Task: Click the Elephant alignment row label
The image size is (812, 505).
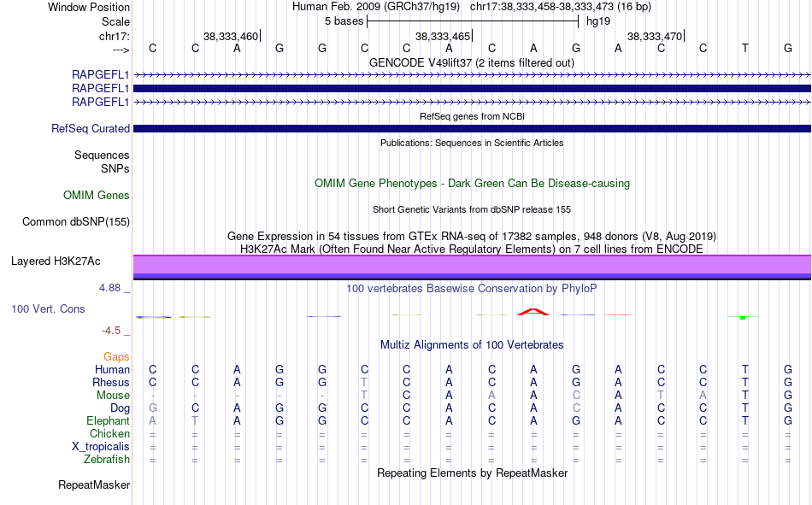Action: click(109, 421)
